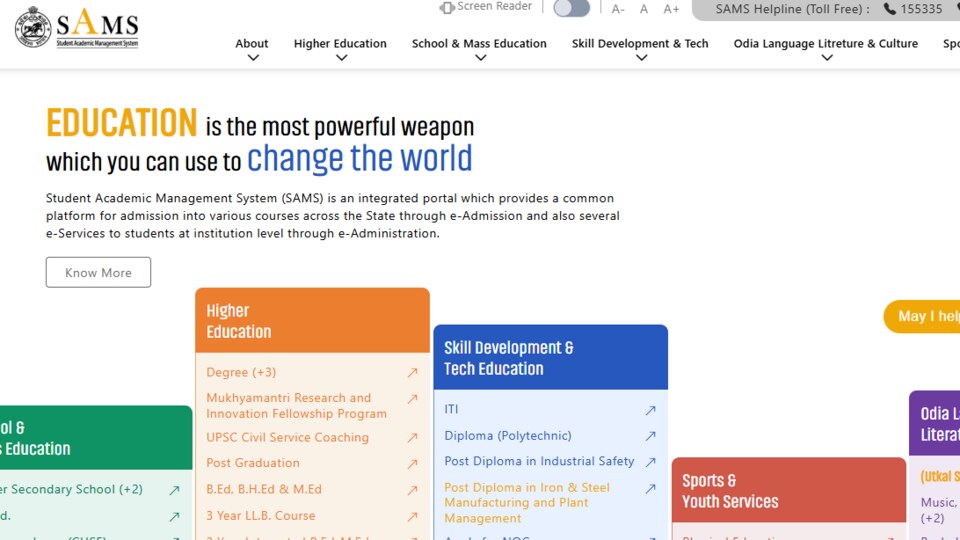Expand Skill Development & Tech chevron
The image size is (960, 540).
pyautogui.click(x=642, y=58)
